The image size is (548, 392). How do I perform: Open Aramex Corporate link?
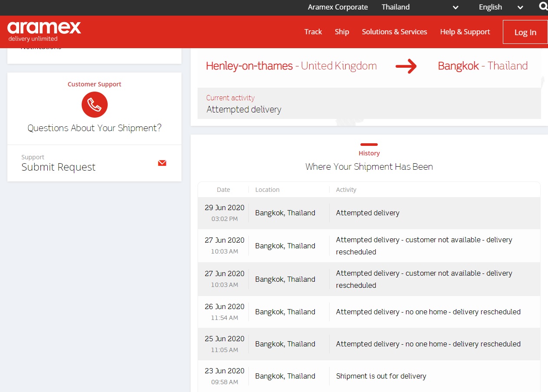click(x=338, y=7)
